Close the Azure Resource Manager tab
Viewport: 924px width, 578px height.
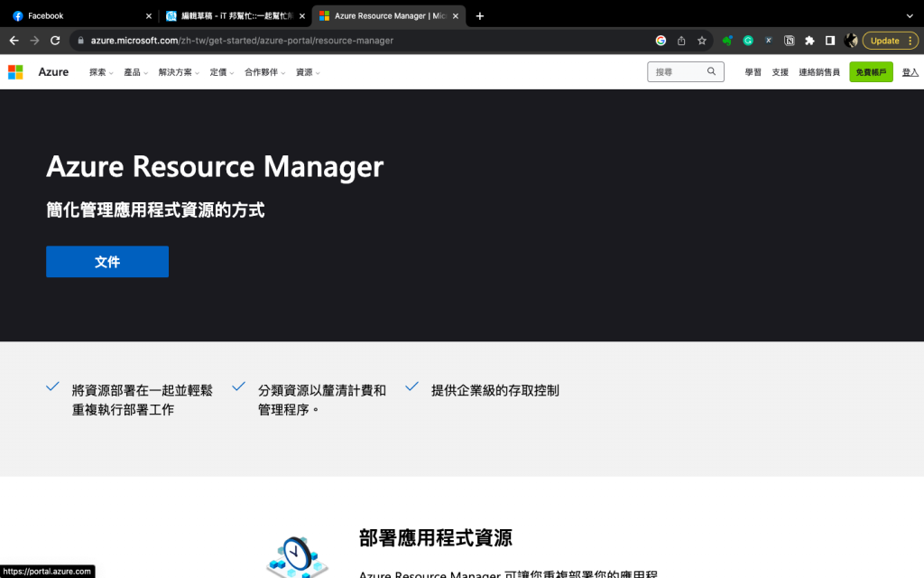(456, 16)
